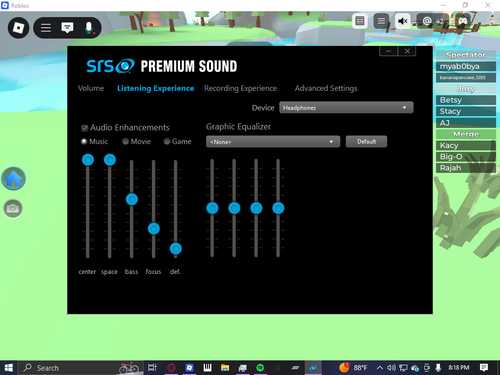Viewport: 500px width, 375px height.
Task: Switch to the Recording Experience tab
Action: [x=241, y=88]
